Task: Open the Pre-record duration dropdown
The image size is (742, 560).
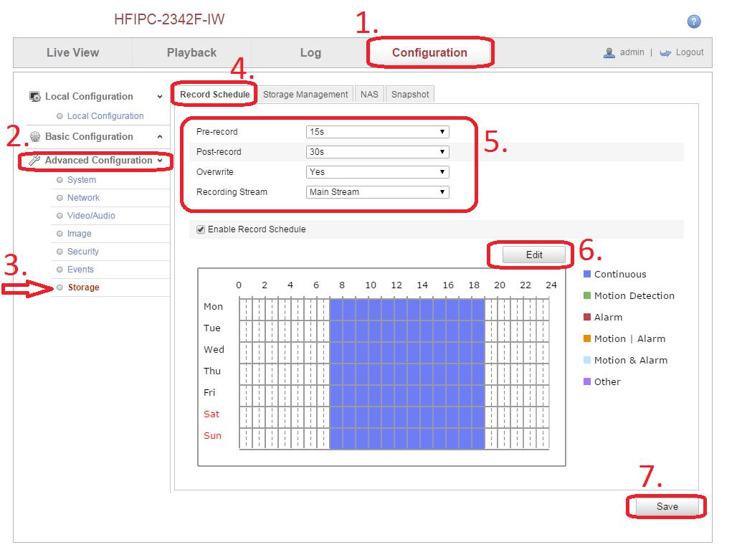Action: pyautogui.click(x=377, y=132)
